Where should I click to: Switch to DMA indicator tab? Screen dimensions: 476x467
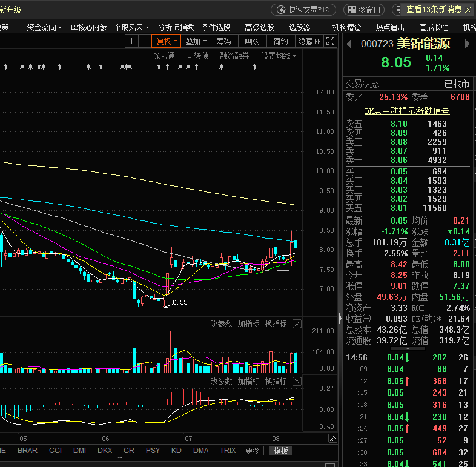[200, 451]
